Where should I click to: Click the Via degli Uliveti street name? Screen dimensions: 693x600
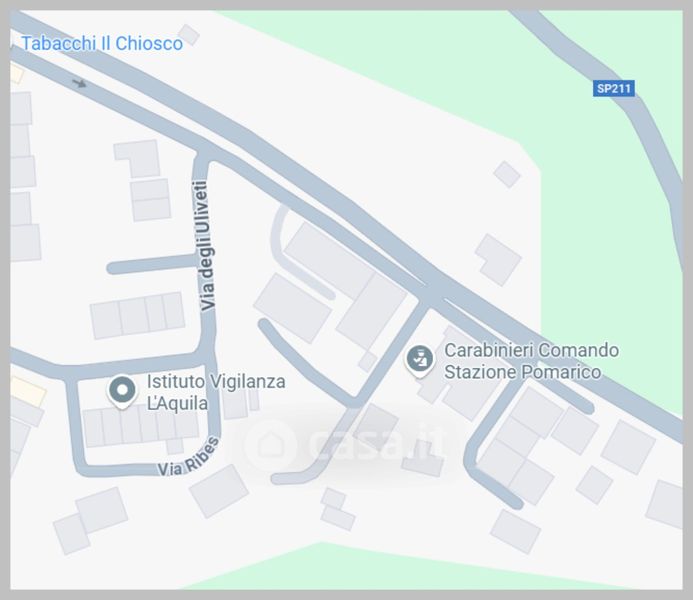point(203,245)
